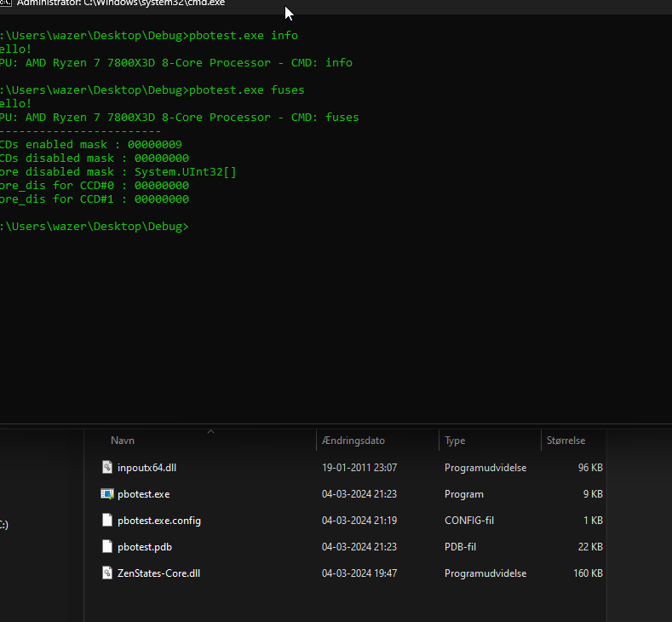The height and width of the screenshot is (622, 672).
Task: Click the pbotest.exe program icon
Action: pos(107,494)
